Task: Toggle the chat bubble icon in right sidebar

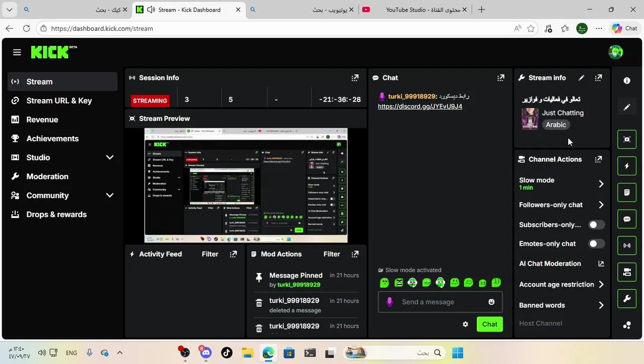Action: 627,219
